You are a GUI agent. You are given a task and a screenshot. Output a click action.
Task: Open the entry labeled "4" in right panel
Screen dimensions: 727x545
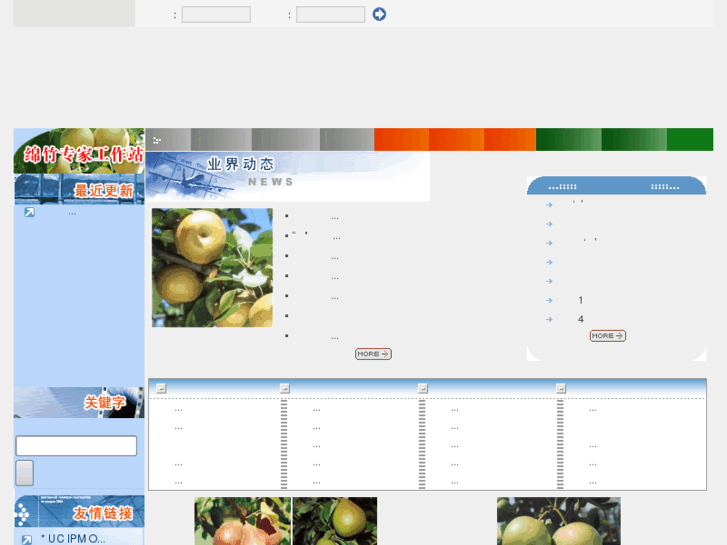click(580, 319)
